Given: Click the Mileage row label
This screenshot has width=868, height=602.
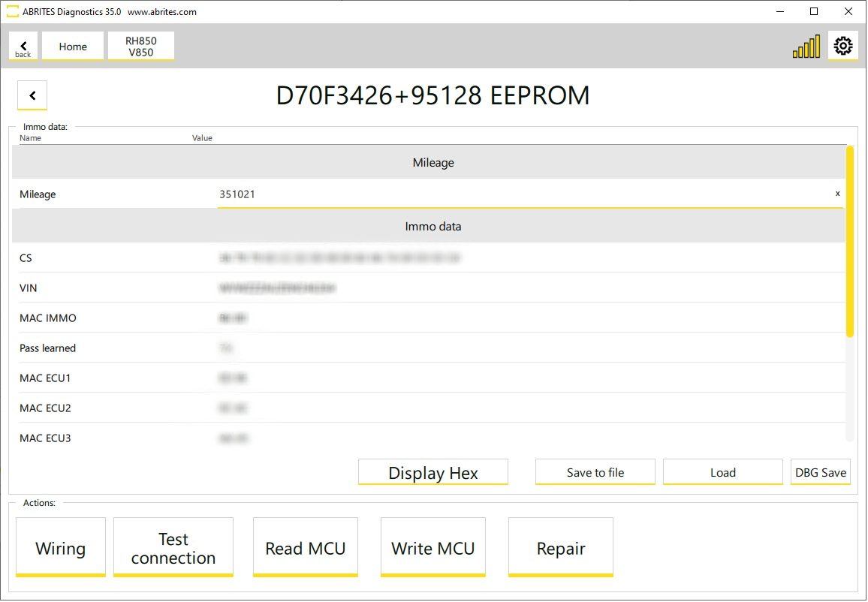Looking at the screenshot, I should pos(38,194).
